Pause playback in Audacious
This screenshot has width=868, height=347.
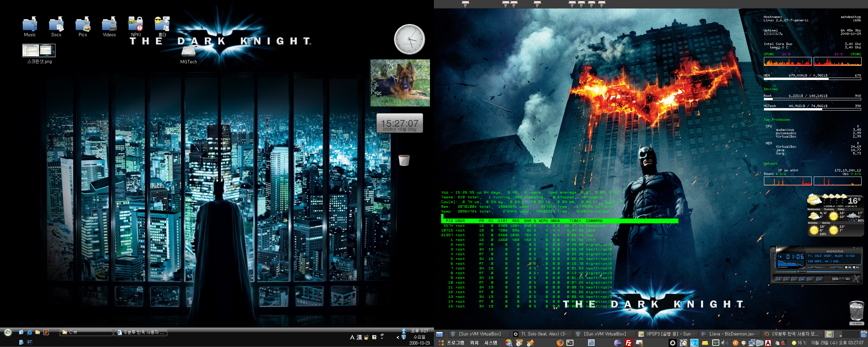795,279
